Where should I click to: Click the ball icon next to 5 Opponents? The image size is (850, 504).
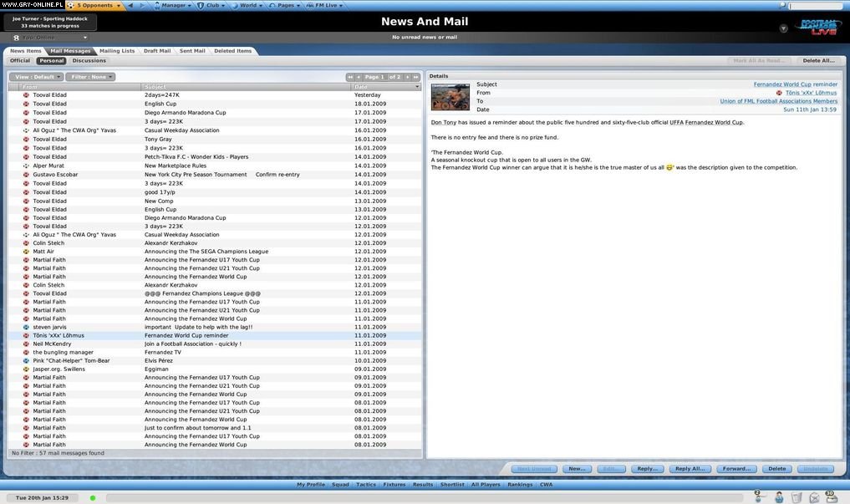[71, 5]
